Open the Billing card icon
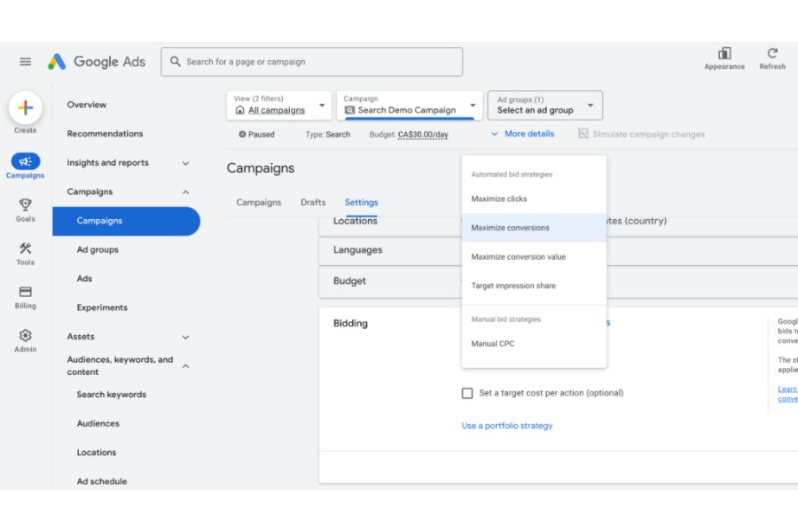798x532 pixels. tap(25, 292)
